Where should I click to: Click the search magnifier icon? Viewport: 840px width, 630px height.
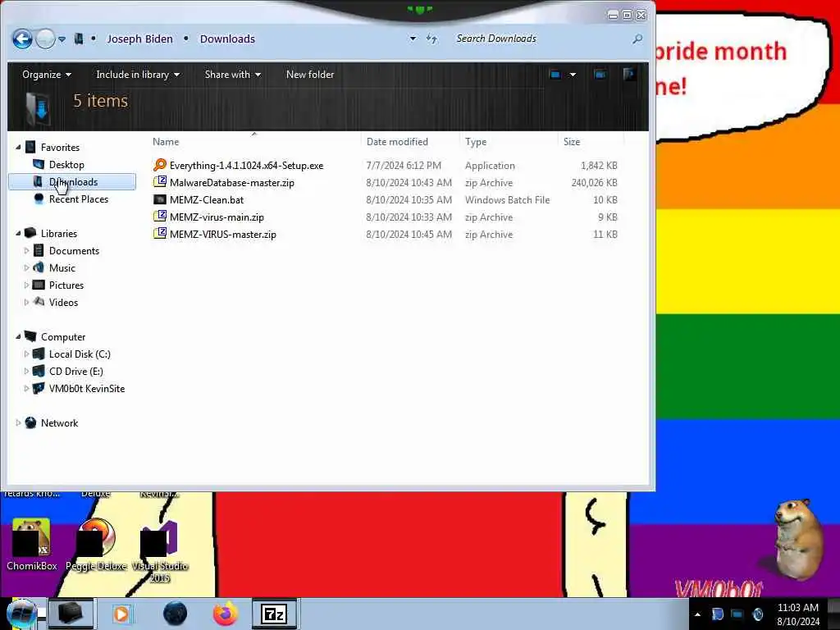637,39
